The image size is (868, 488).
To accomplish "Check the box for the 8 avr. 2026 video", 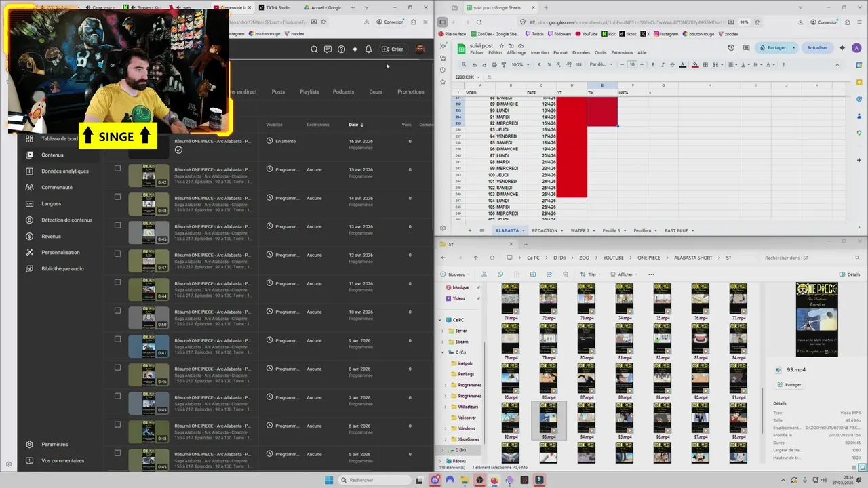I will (x=117, y=368).
